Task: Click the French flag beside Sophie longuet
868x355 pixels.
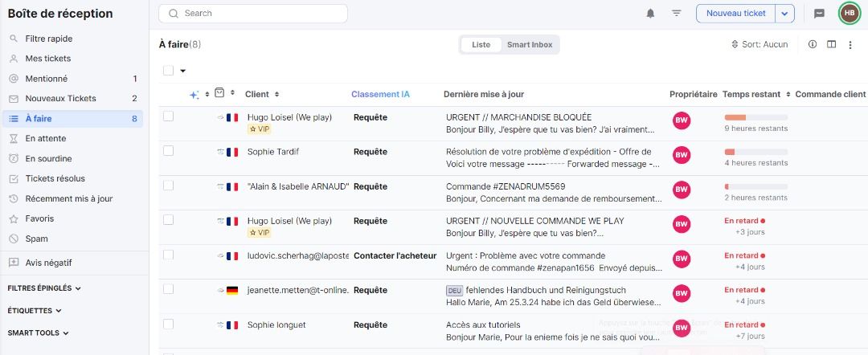Action: pos(232,325)
